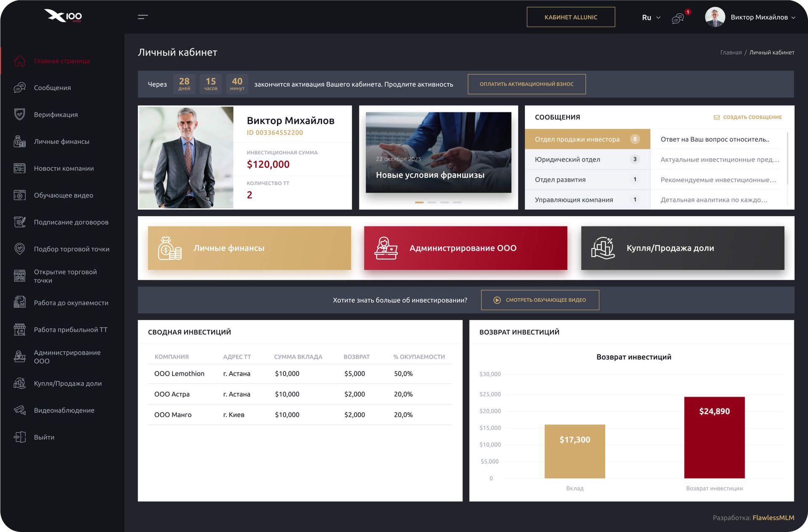The image size is (808, 532).
Task: Click the Новости компании newspaper icon
Action: [x=19, y=168]
